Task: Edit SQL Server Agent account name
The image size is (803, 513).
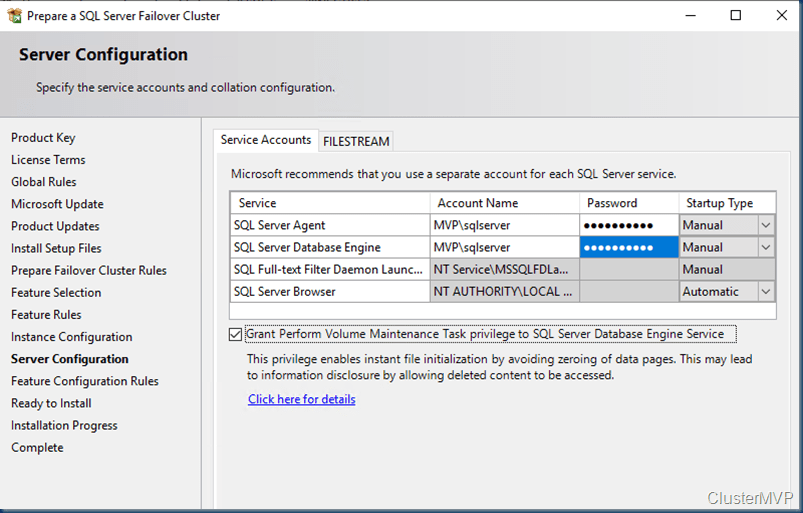Action: (504, 226)
